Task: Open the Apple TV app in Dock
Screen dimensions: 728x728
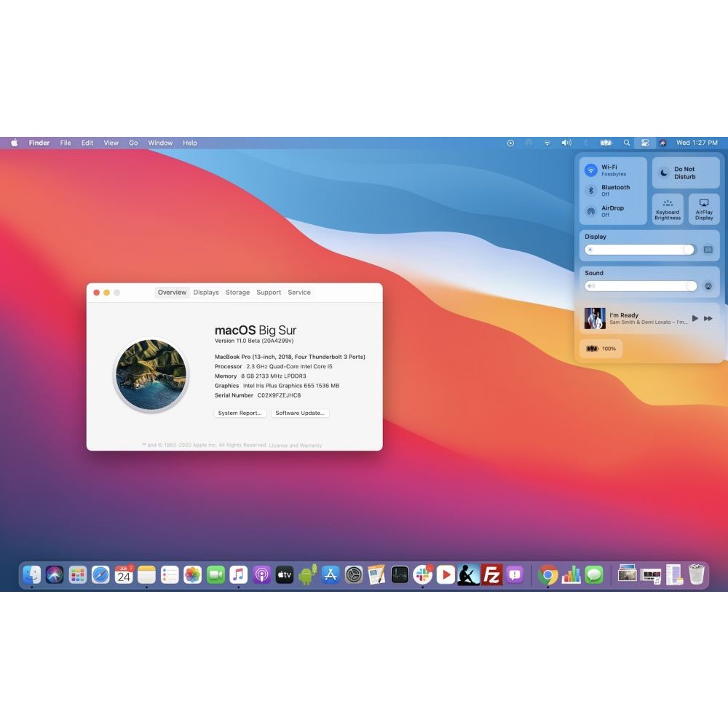Action: pyautogui.click(x=284, y=575)
